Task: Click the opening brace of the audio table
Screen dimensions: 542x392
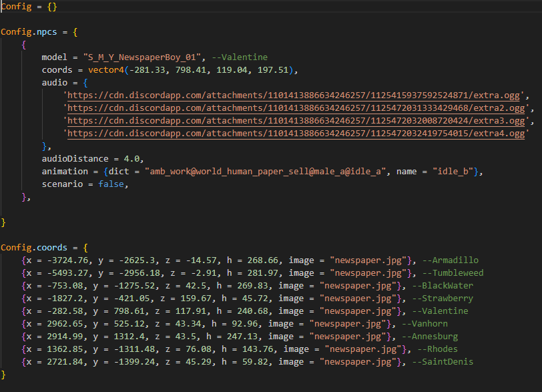Action: (85, 83)
